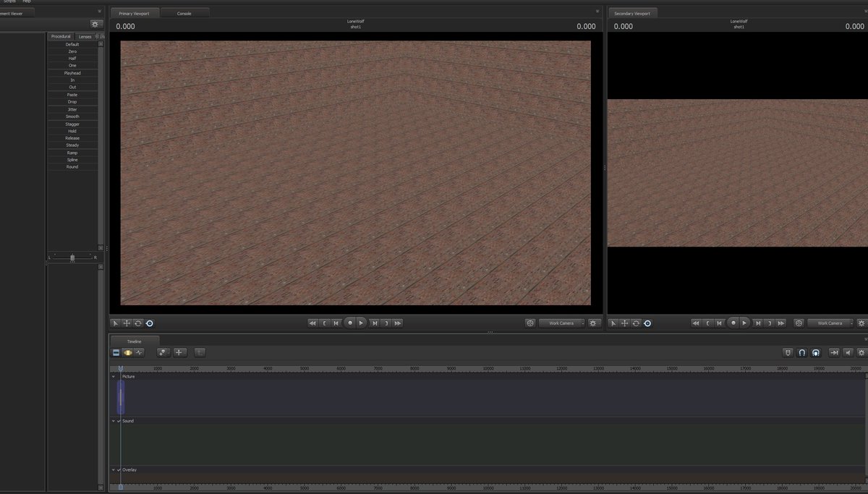Fast forward playback in Primary Viewport
Viewport: 868px width, 494px height.
click(398, 323)
